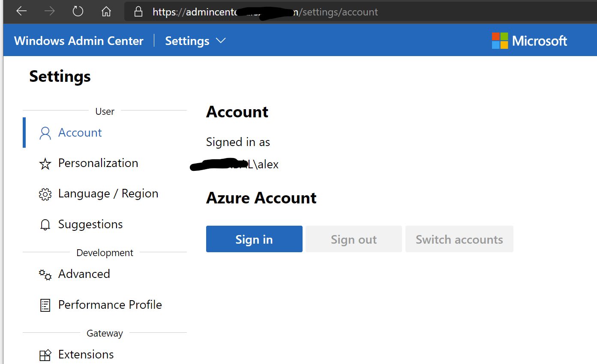Viewport: 597px width, 364px height.
Task: Expand the User section header
Action: 105,111
